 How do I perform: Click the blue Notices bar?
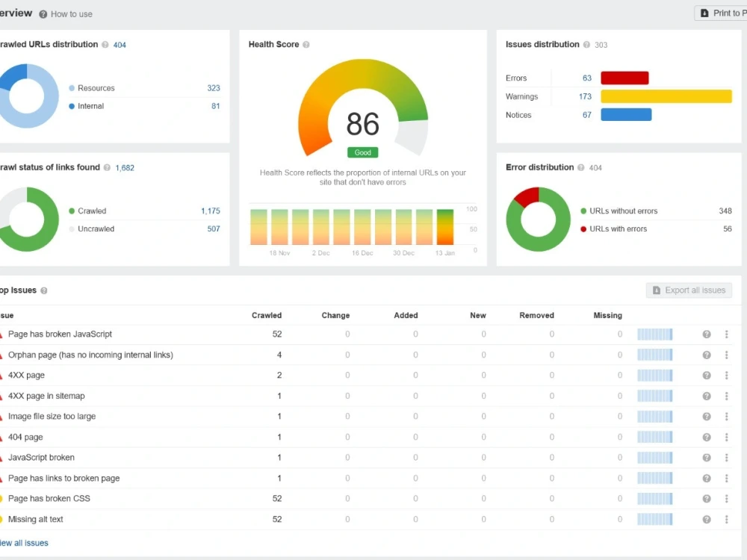pyautogui.click(x=626, y=115)
